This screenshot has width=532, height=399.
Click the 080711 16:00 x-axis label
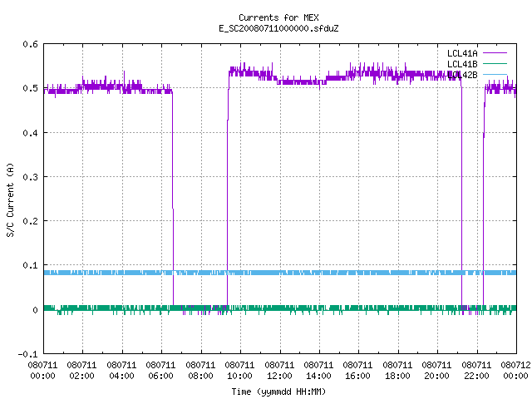tap(357, 371)
